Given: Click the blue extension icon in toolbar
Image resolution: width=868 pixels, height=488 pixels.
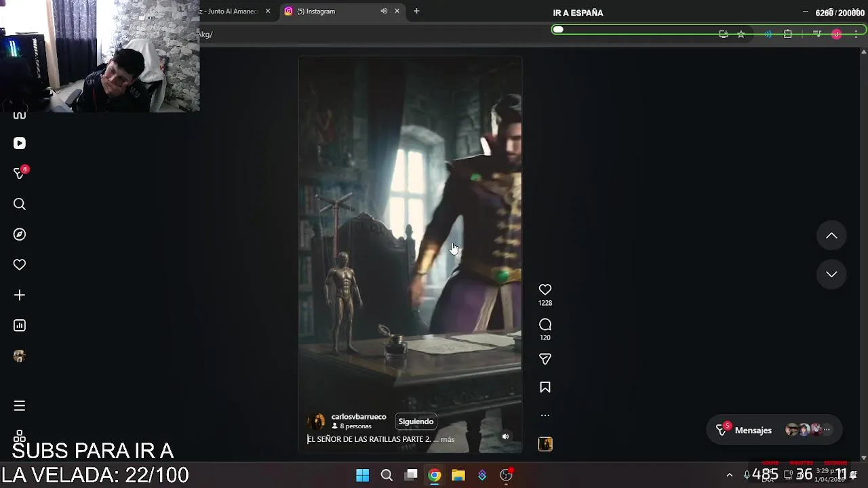Looking at the screenshot, I should (x=768, y=34).
